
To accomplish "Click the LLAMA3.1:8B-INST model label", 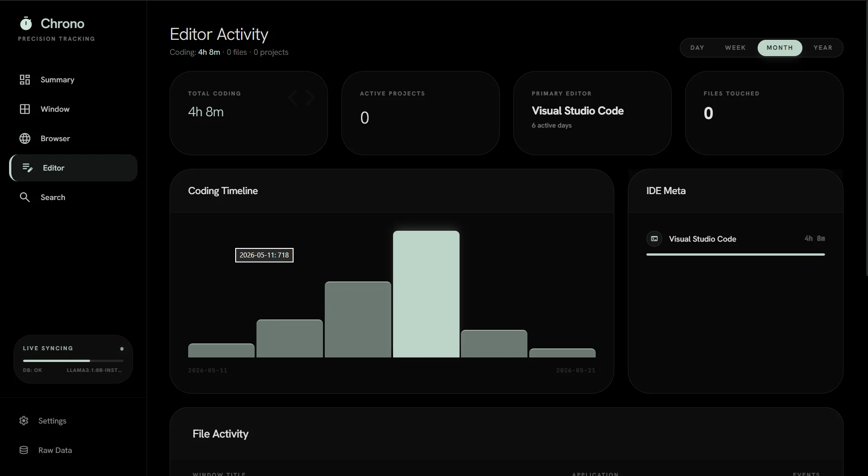I will (x=94, y=370).
